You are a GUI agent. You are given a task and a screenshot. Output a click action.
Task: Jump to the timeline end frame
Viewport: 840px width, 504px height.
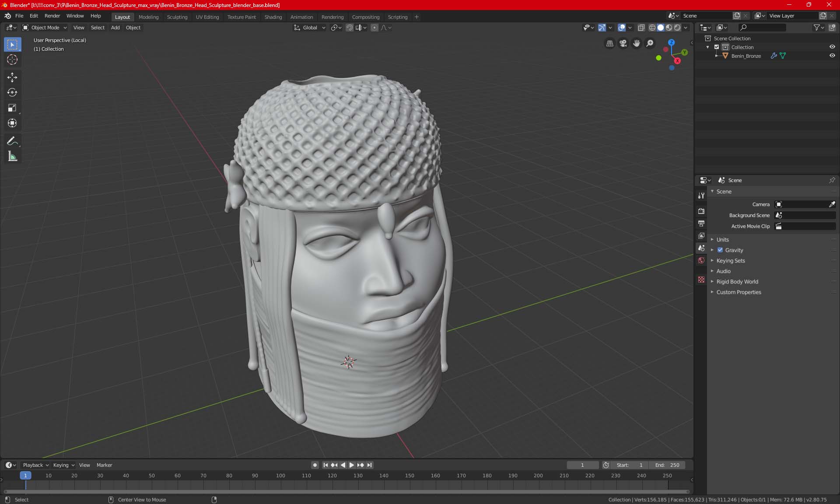pos(370,465)
